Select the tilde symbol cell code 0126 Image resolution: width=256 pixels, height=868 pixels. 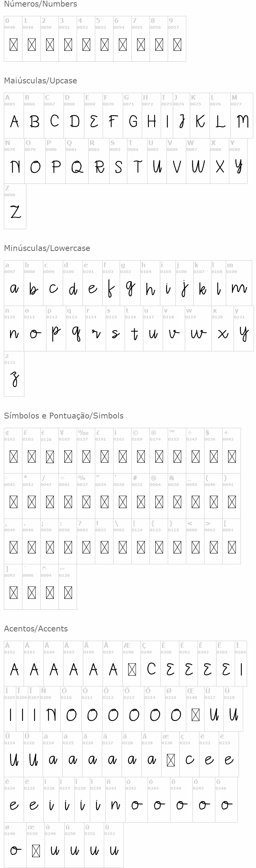(68, 587)
